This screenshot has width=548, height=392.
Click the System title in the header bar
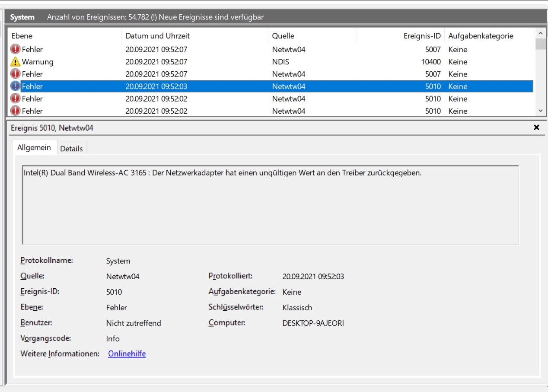point(22,17)
